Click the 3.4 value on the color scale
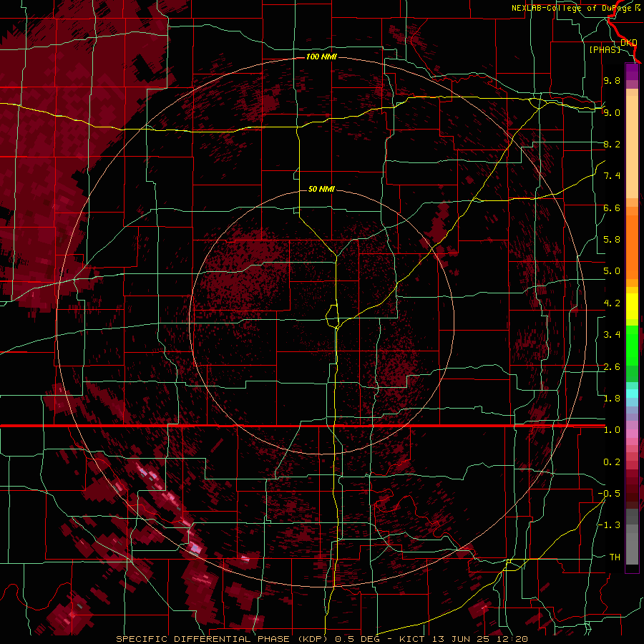Image resolution: width=644 pixels, height=644 pixels. 612,335
